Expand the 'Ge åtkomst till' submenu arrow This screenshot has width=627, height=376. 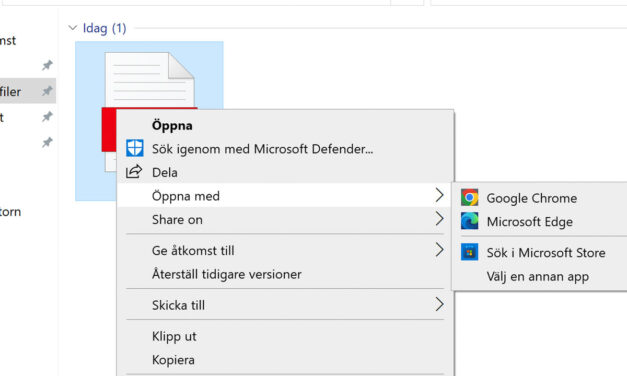tap(439, 250)
